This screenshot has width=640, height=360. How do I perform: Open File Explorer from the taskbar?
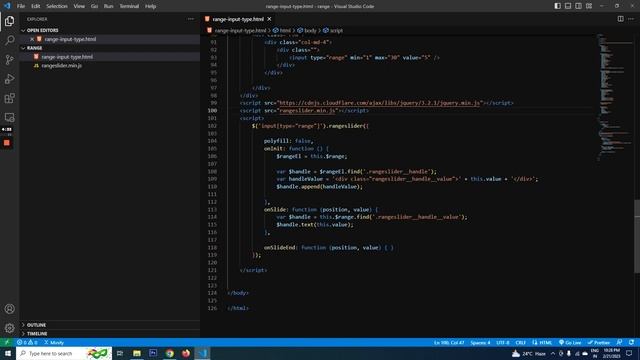[137, 353]
